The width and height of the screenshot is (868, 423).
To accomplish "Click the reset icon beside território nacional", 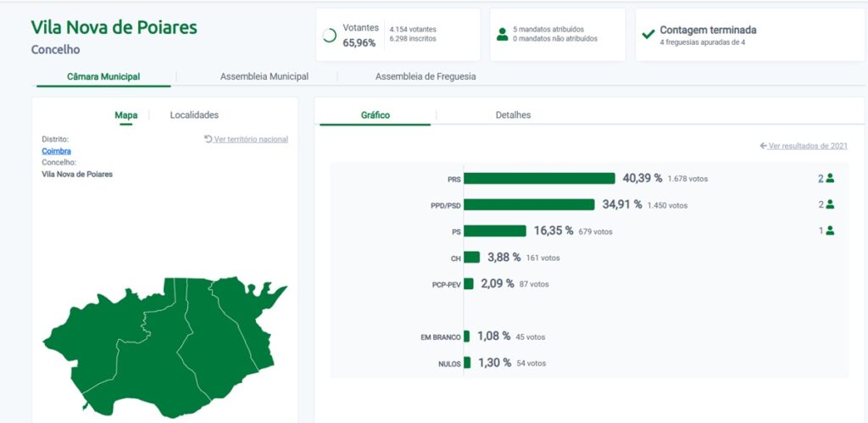I will coord(209,139).
